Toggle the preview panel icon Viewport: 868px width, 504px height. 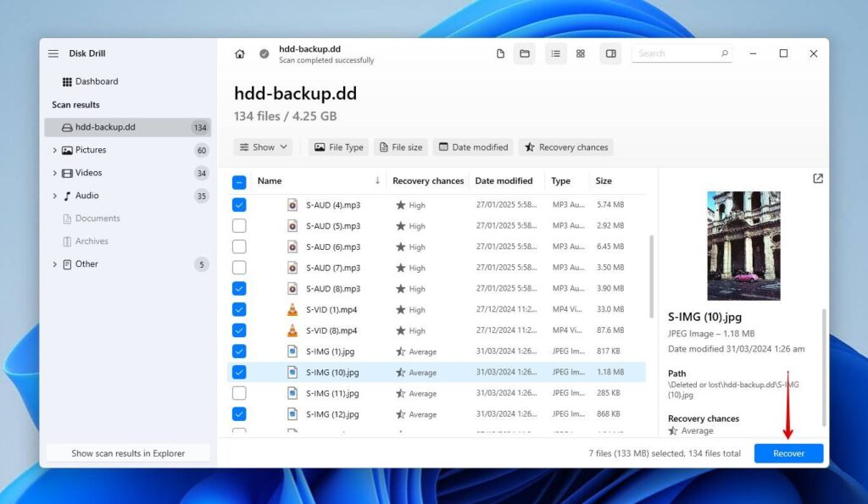(610, 53)
